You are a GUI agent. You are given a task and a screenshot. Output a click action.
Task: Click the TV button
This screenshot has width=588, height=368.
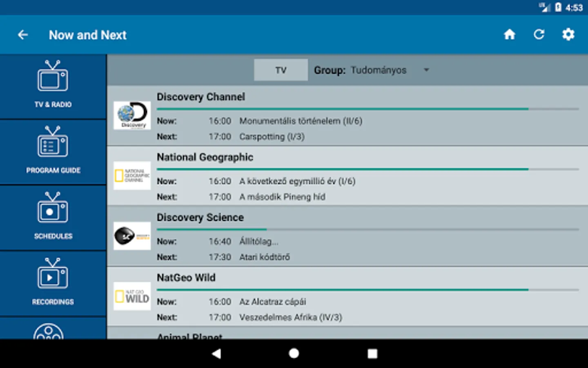281,70
